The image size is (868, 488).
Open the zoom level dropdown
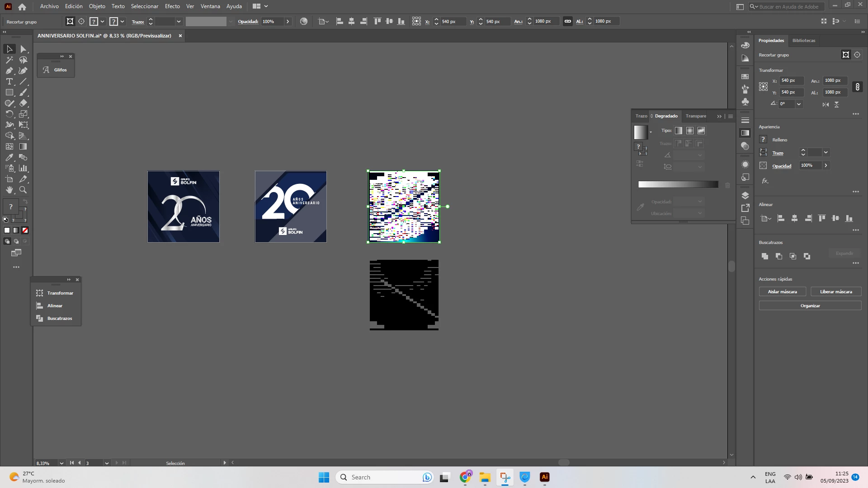tap(61, 463)
